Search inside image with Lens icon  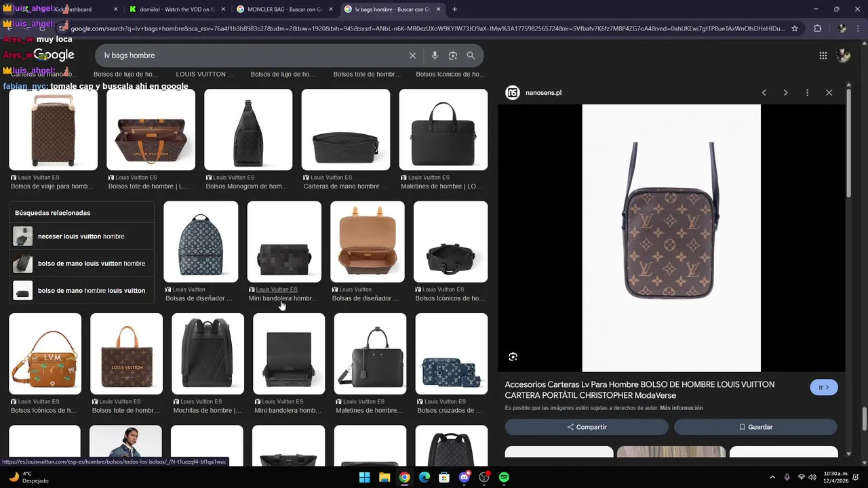(x=513, y=357)
